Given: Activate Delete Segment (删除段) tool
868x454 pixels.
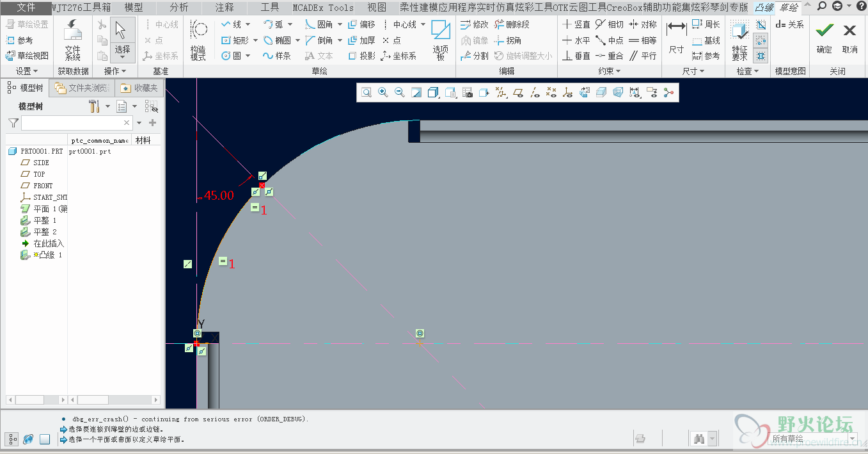Looking at the screenshot, I should [x=512, y=24].
